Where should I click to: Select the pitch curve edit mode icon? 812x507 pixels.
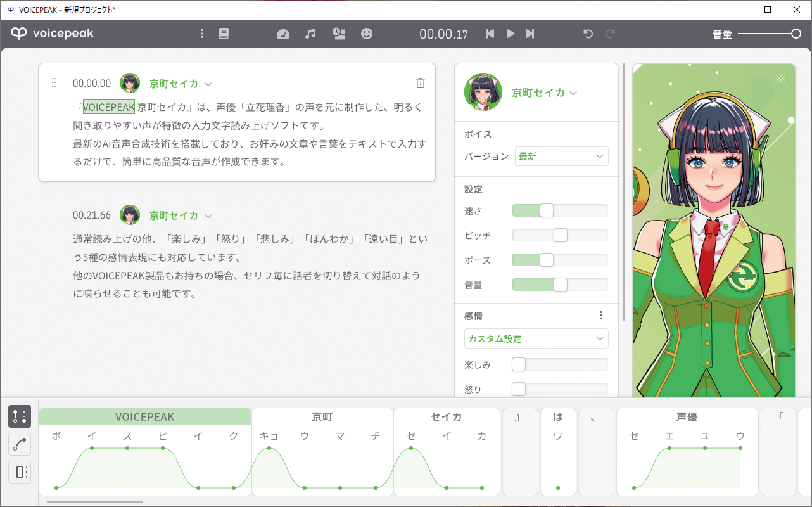(20, 444)
